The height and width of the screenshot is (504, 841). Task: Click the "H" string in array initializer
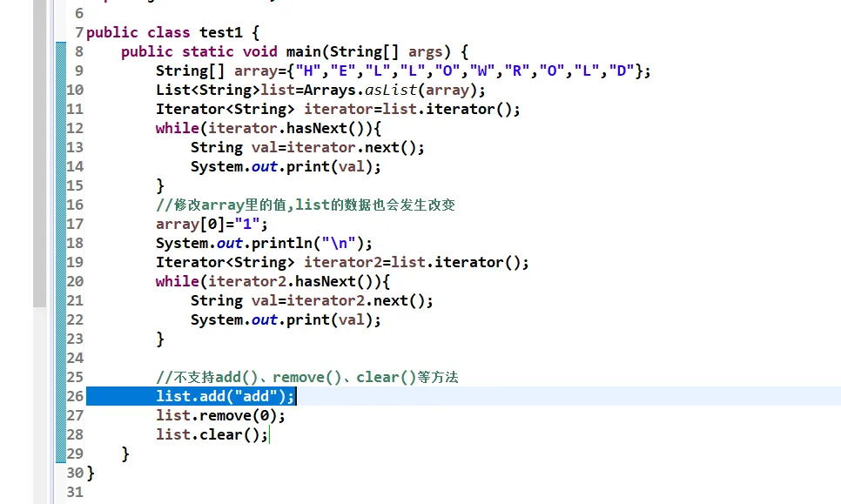pyautogui.click(x=308, y=71)
